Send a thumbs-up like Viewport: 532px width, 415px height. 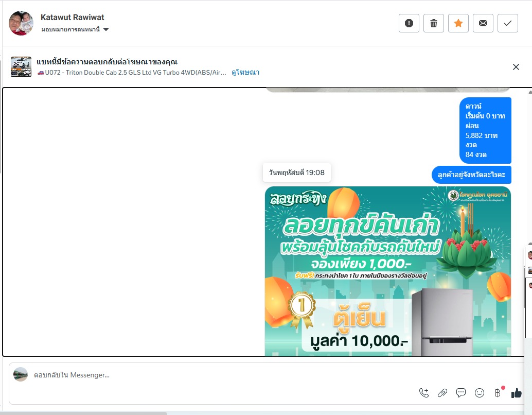[x=517, y=393]
